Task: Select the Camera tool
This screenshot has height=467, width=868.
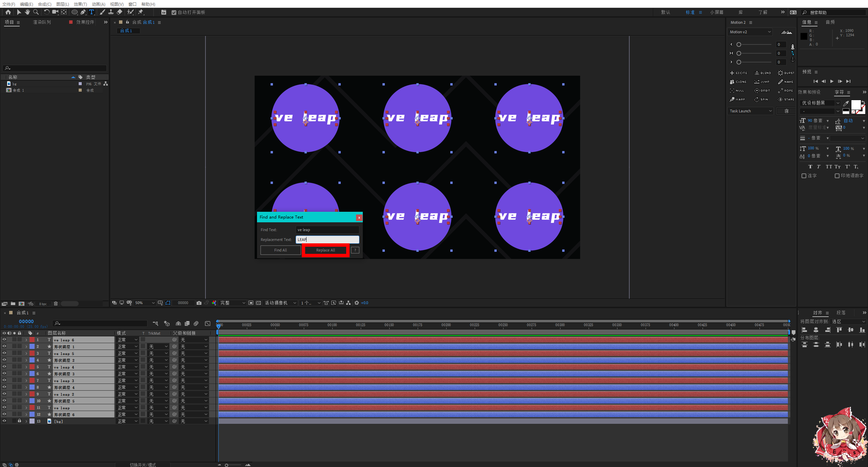Action: pos(55,12)
